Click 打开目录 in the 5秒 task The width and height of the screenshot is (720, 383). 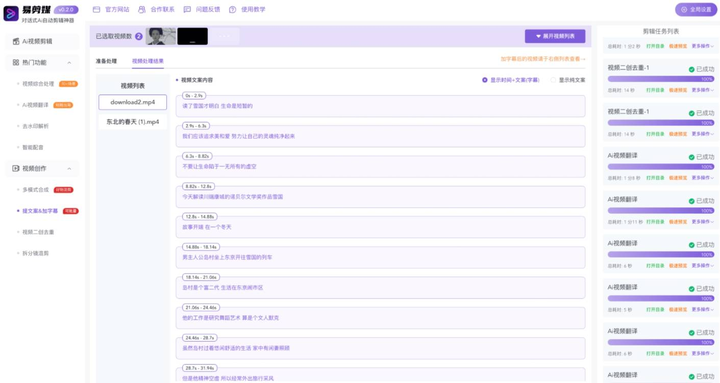655,310
